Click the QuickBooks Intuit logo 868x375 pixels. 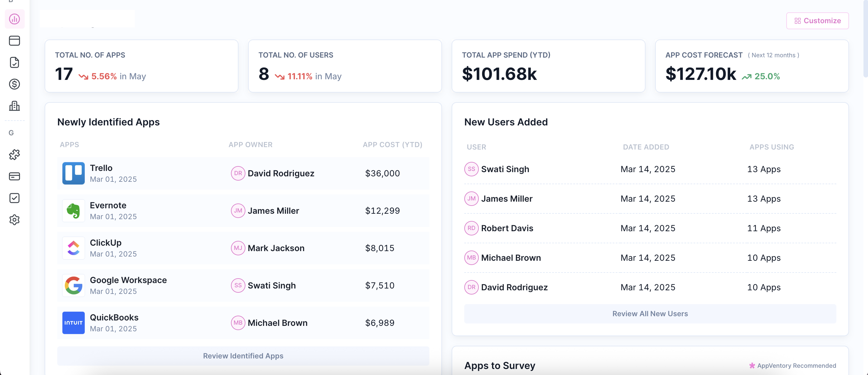point(74,323)
